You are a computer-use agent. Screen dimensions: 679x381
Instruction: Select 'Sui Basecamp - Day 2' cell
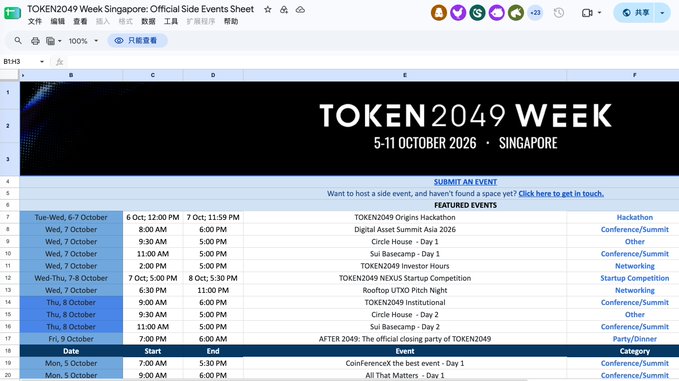[x=405, y=327]
